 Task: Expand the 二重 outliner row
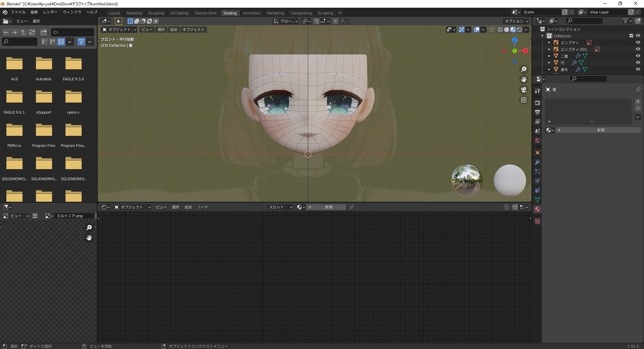click(x=549, y=56)
